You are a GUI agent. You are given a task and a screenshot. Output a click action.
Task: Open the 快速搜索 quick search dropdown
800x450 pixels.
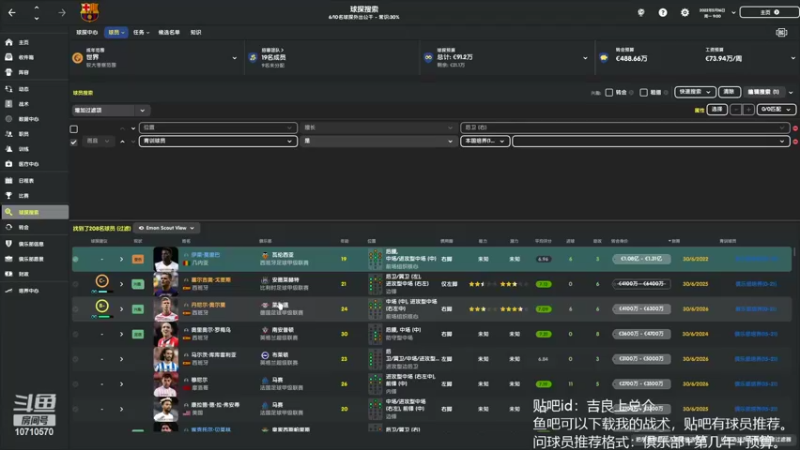(694, 92)
